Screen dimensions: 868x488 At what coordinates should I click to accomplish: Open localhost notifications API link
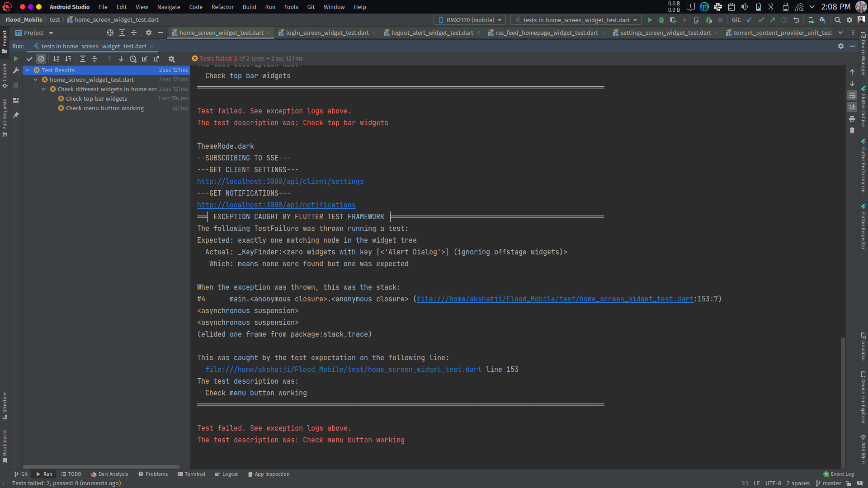(x=276, y=205)
